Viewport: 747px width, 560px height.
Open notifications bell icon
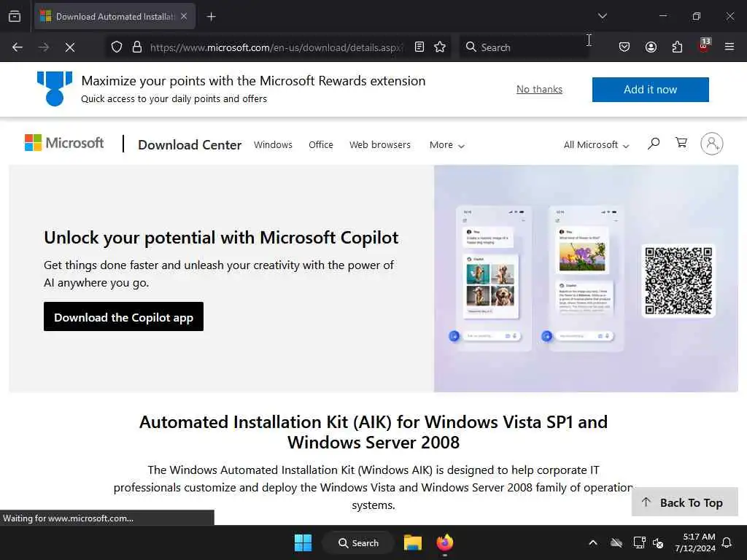click(x=727, y=542)
